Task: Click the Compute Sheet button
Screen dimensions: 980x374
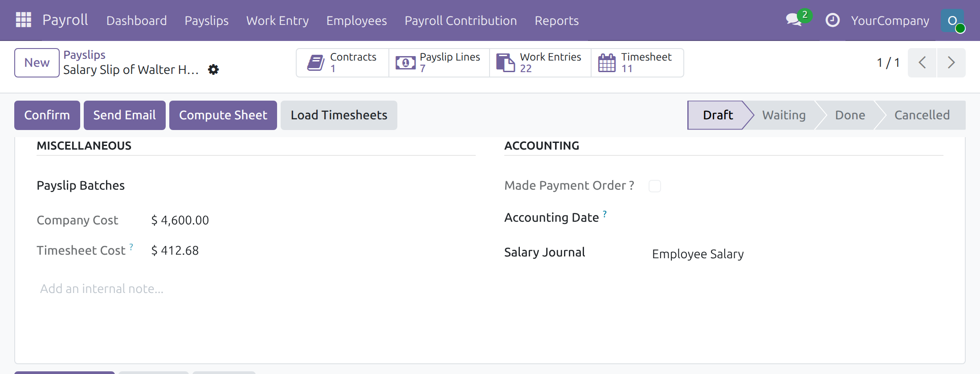Action: pos(223,115)
